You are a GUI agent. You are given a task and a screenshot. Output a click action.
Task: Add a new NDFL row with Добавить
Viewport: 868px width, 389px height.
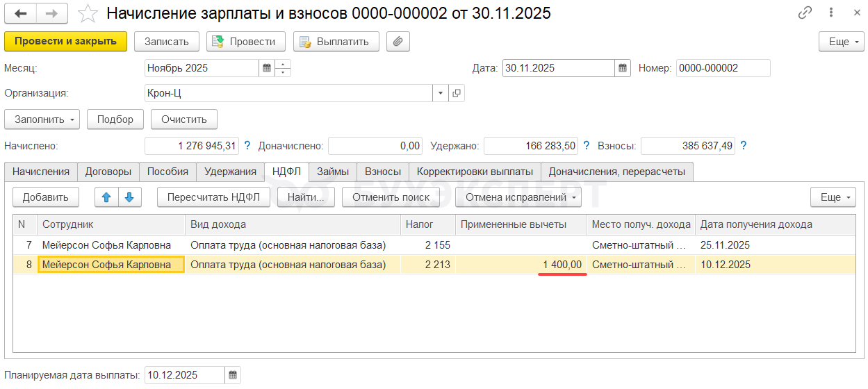(46, 197)
